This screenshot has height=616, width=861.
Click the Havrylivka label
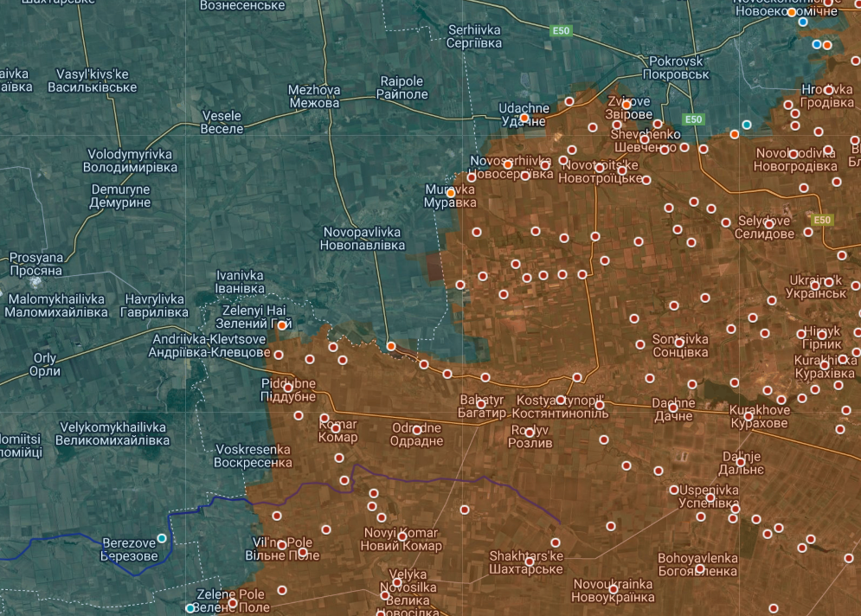pos(154,305)
